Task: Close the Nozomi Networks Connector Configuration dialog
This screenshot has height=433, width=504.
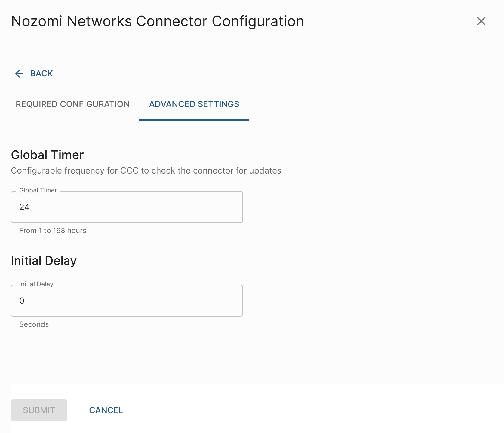Action: coord(481,21)
